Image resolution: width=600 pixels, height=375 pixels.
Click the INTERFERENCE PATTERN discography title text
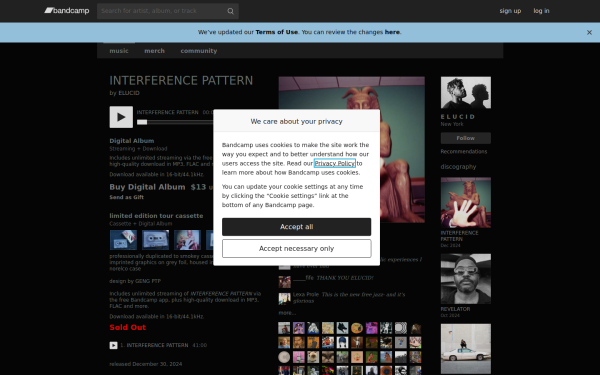click(459, 236)
